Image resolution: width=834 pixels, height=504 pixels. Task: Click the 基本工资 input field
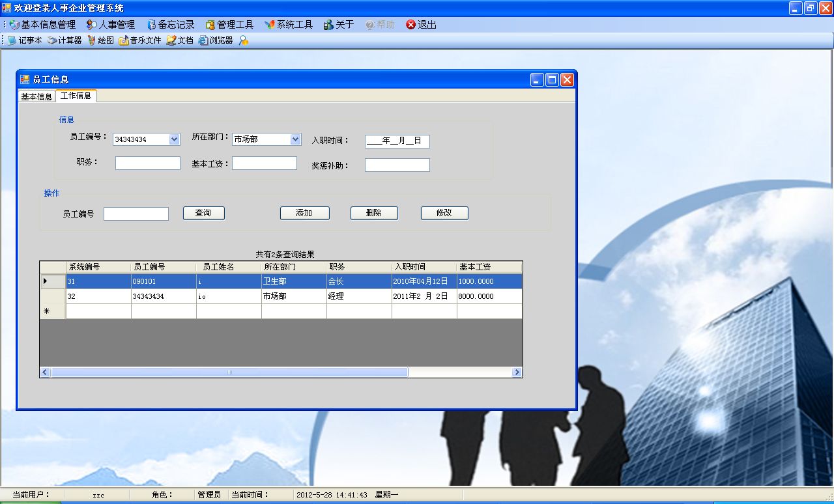point(265,163)
